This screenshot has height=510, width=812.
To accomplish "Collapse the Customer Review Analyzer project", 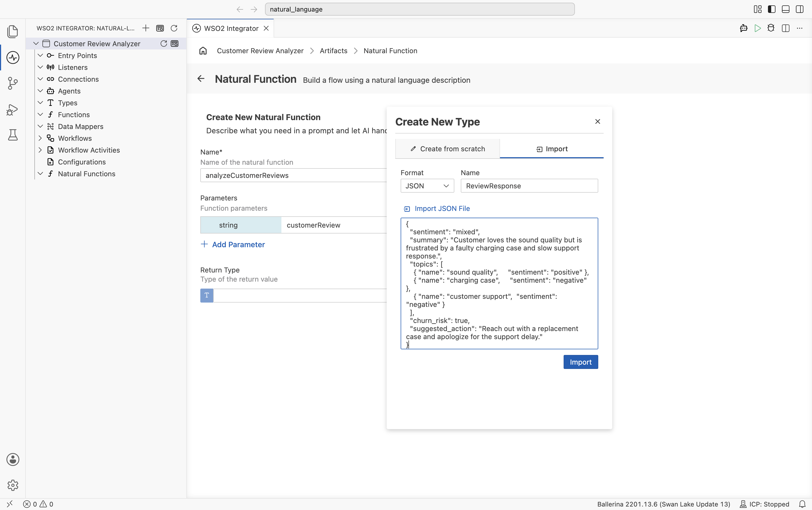I will (36, 44).
